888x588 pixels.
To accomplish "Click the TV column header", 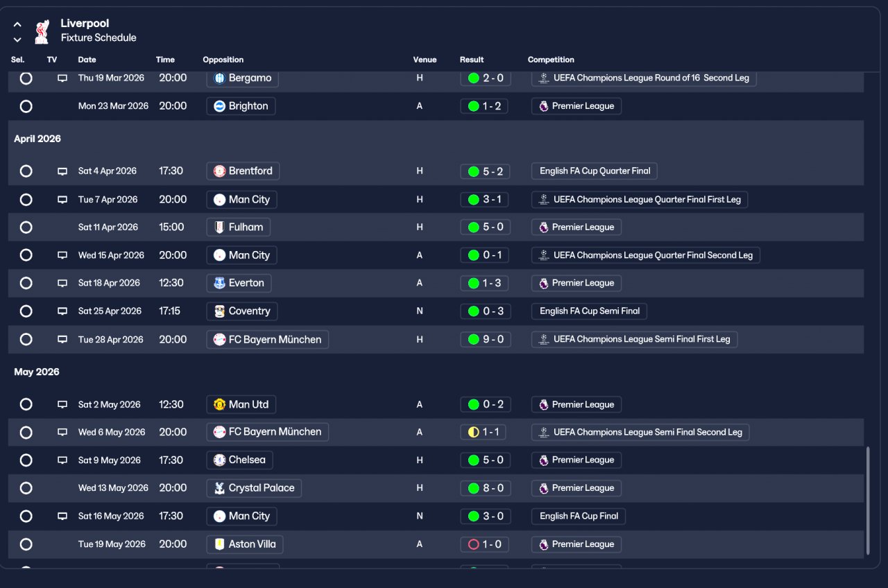I will point(52,60).
